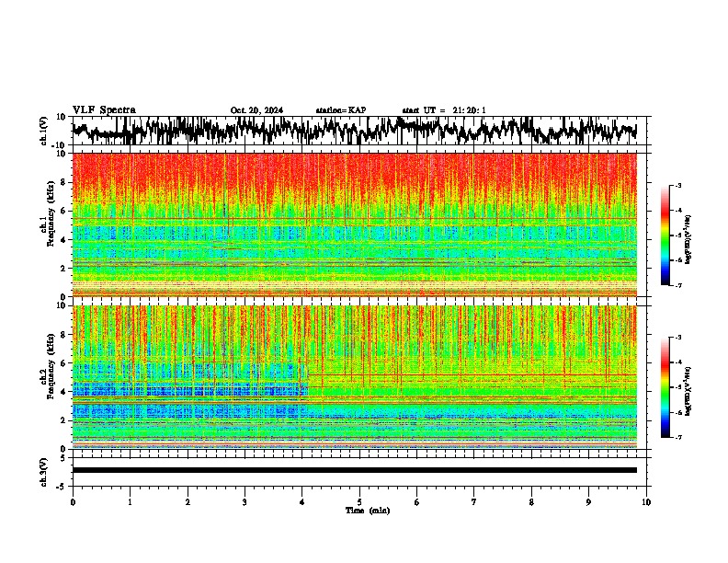Click the ch.1 color bar log(PSD) label
This screenshot has width=728, height=563.
point(688,240)
